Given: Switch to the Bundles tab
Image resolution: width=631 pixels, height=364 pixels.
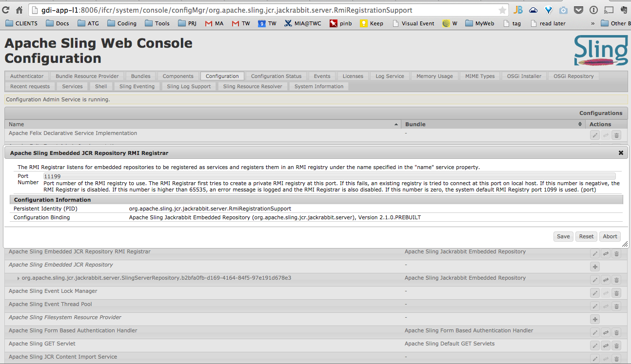Looking at the screenshot, I should coord(141,76).
